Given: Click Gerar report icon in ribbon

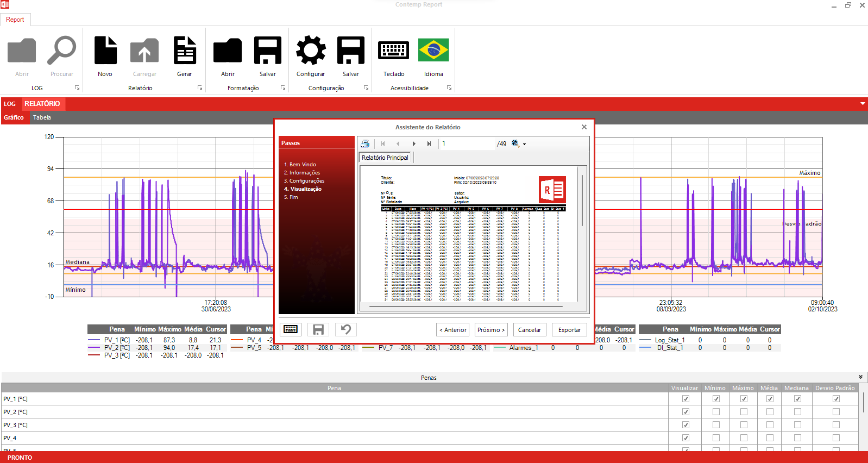Looking at the screenshot, I should click(x=184, y=52).
